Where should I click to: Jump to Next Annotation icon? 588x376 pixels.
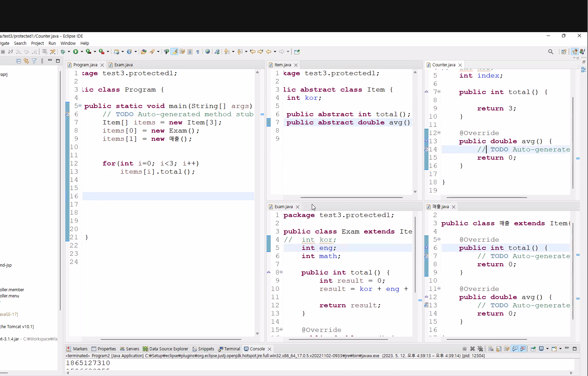click(227, 52)
